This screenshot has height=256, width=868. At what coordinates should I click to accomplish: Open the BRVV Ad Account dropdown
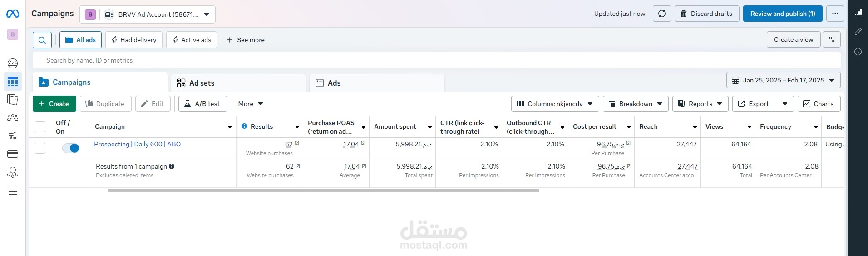(x=148, y=14)
